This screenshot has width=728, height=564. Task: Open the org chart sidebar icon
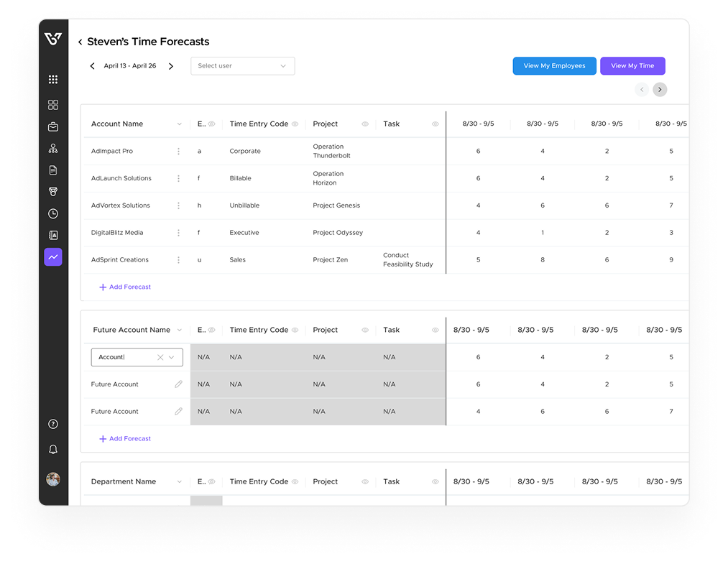[x=53, y=149]
